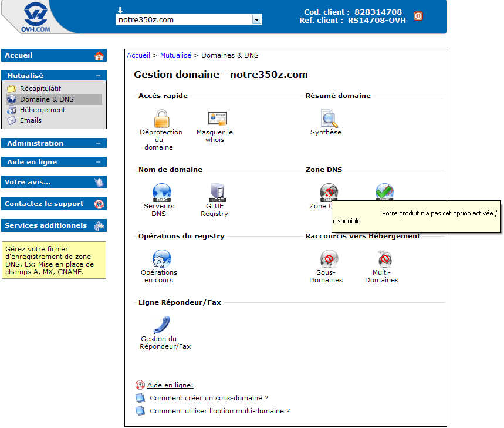Click the Hébergement sidebar icon
The height and width of the screenshot is (428, 504).
(12, 110)
